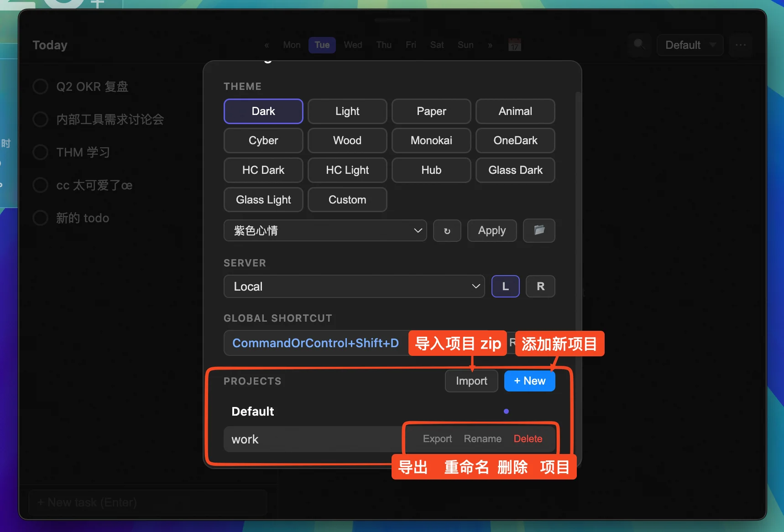Pick the Paper theme
This screenshot has height=532, width=784.
[x=431, y=111]
